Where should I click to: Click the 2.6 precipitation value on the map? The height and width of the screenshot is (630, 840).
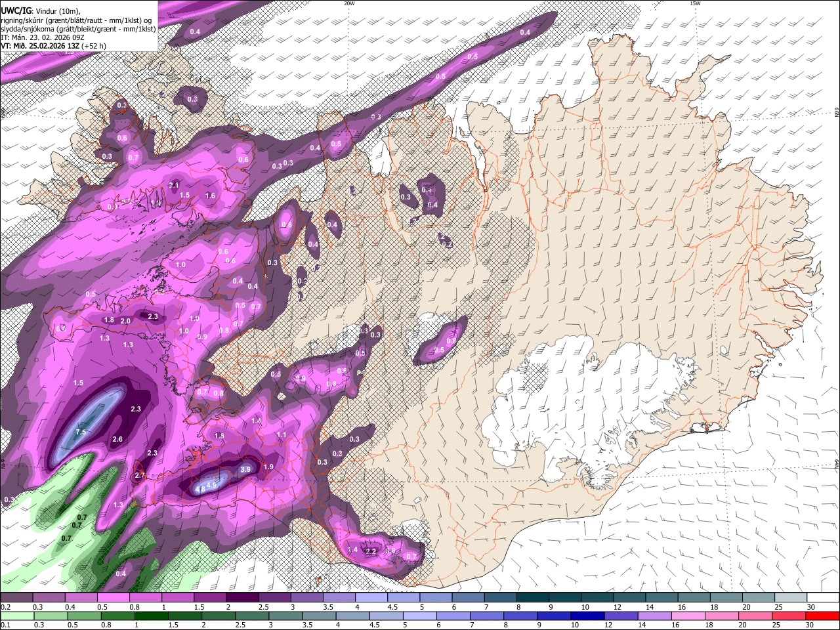[x=117, y=439]
